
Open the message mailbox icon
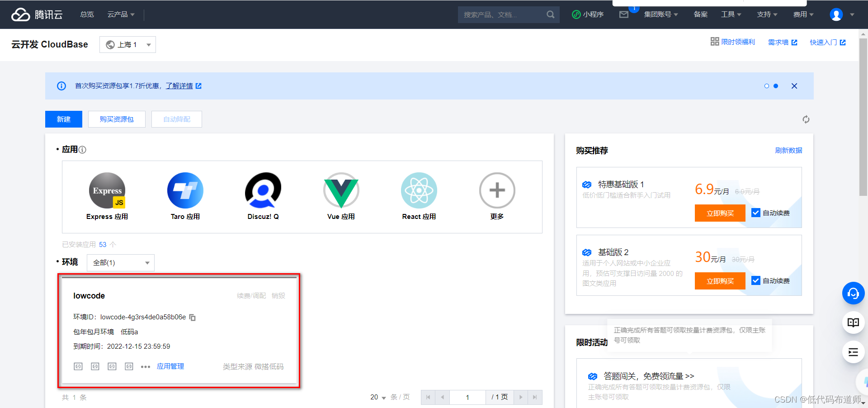(624, 14)
